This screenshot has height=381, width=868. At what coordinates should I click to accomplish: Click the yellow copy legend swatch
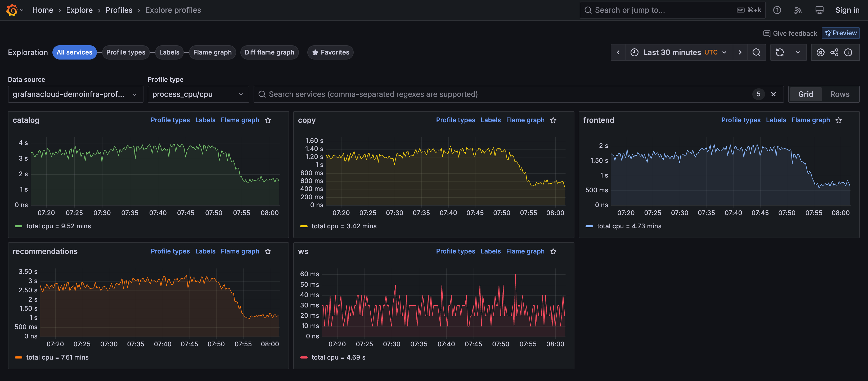tap(304, 226)
